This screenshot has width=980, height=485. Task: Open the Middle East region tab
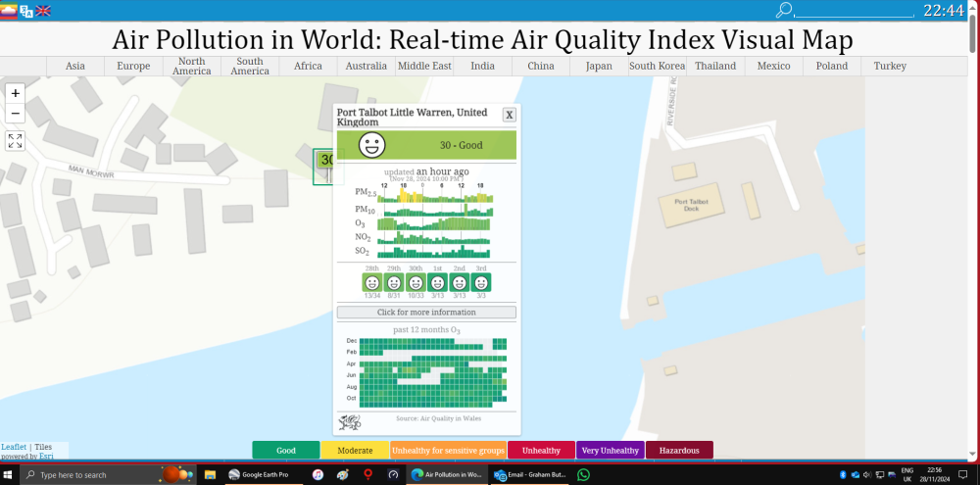coord(424,67)
